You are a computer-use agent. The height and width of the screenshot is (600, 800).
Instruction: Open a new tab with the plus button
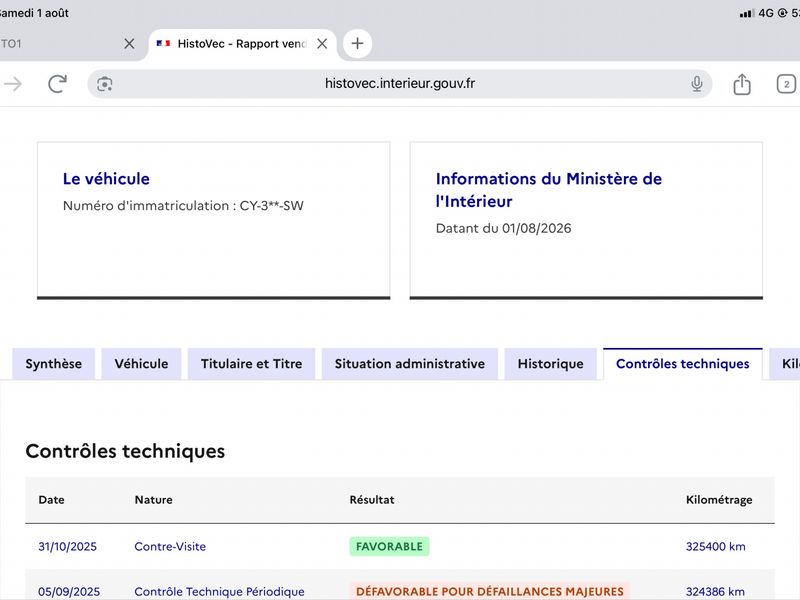(x=357, y=43)
